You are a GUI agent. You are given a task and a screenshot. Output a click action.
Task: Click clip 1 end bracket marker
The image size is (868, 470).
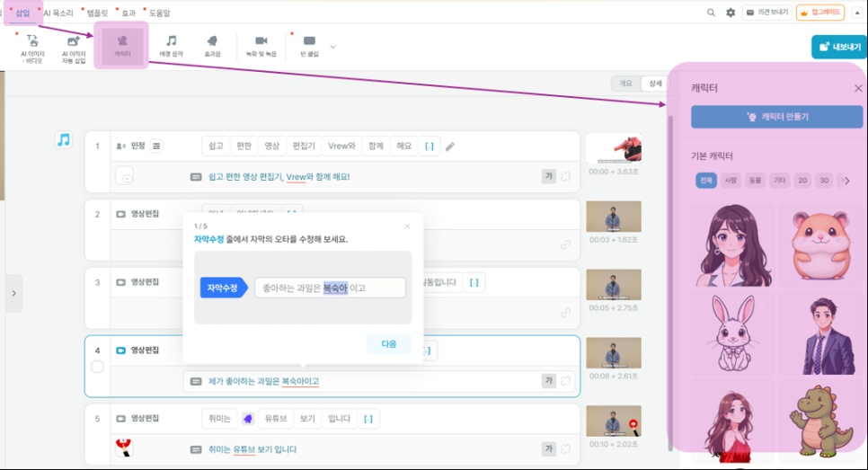pyautogui.click(x=429, y=146)
